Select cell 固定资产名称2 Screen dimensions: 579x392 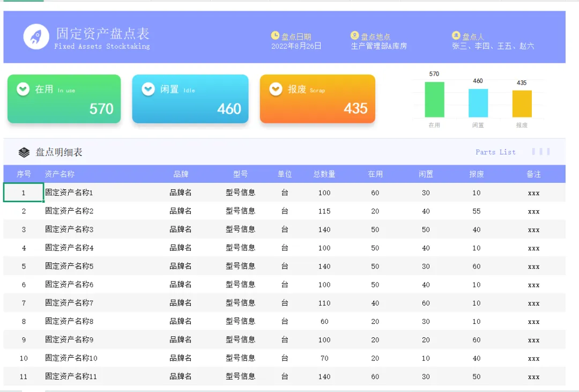[x=69, y=211]
